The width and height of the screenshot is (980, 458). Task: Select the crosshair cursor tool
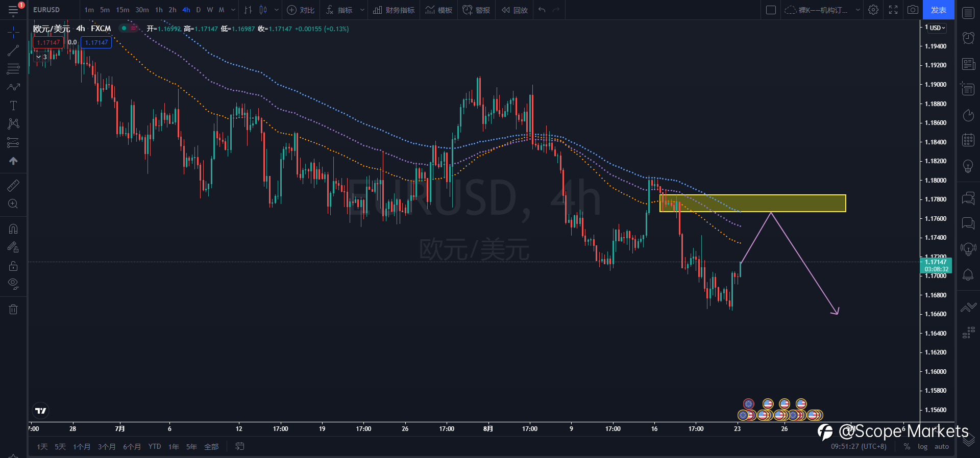(13, 33)
